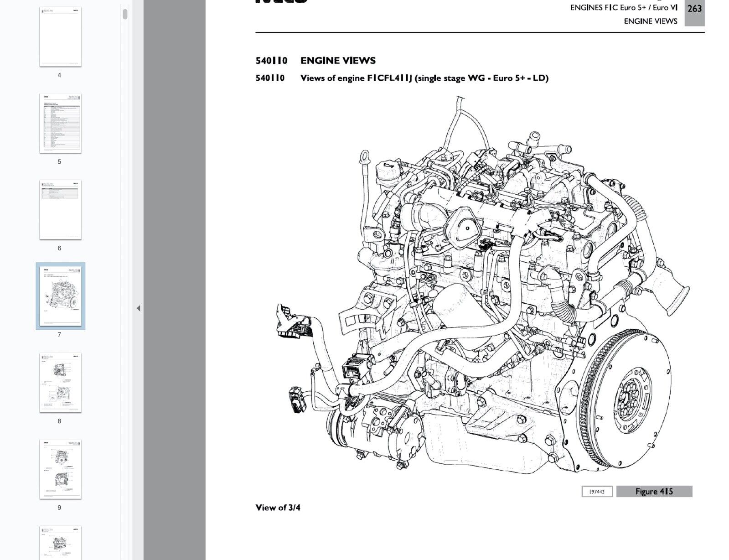Open the page 4 thumbnail

click(60, 37)
